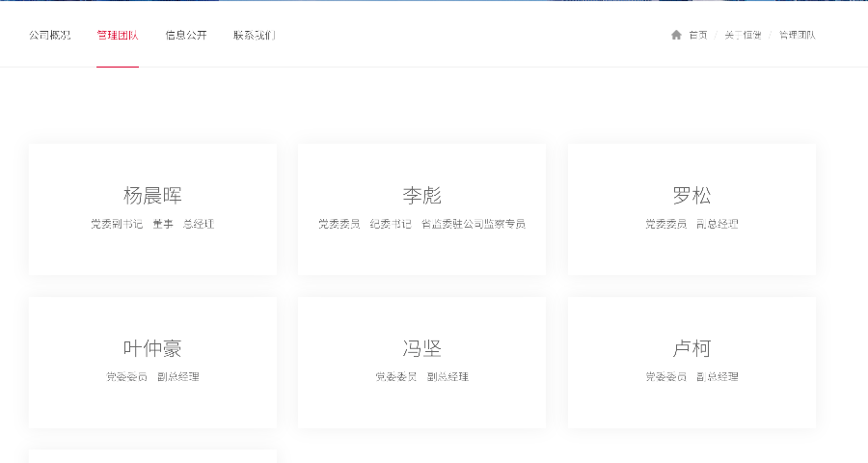Click the name heading 杨晨晖
Viewport: 868px width, 463px height.
click(152, 196)
